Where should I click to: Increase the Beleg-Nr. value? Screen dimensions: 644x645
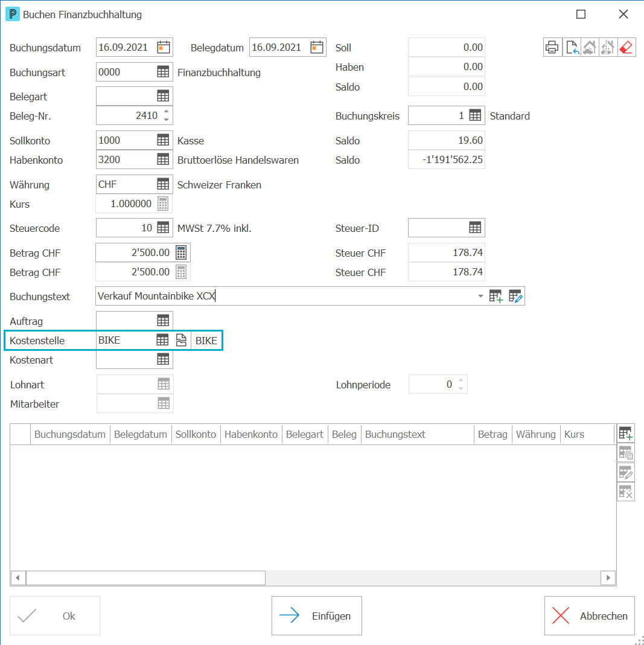(x=166, y=112)
